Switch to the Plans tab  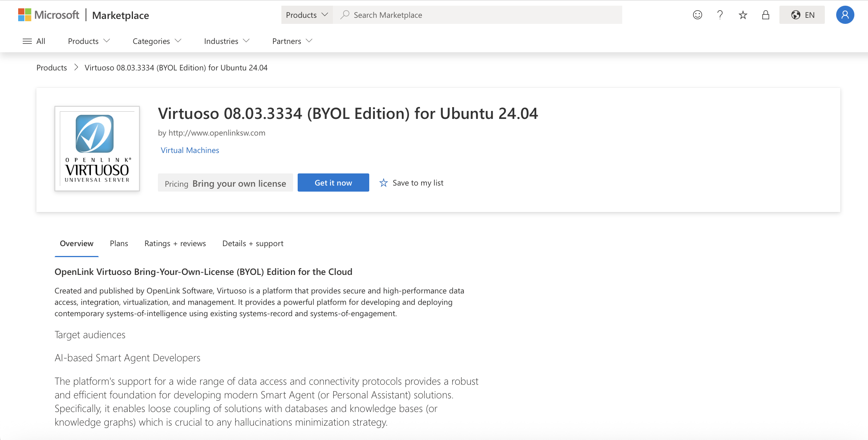(x=119, y=243)
